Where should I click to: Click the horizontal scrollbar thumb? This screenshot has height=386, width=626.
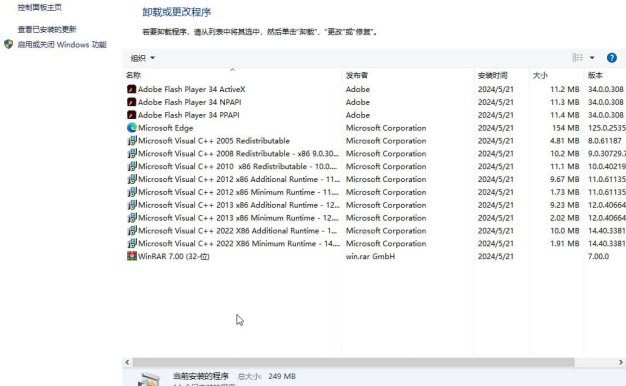353,362
